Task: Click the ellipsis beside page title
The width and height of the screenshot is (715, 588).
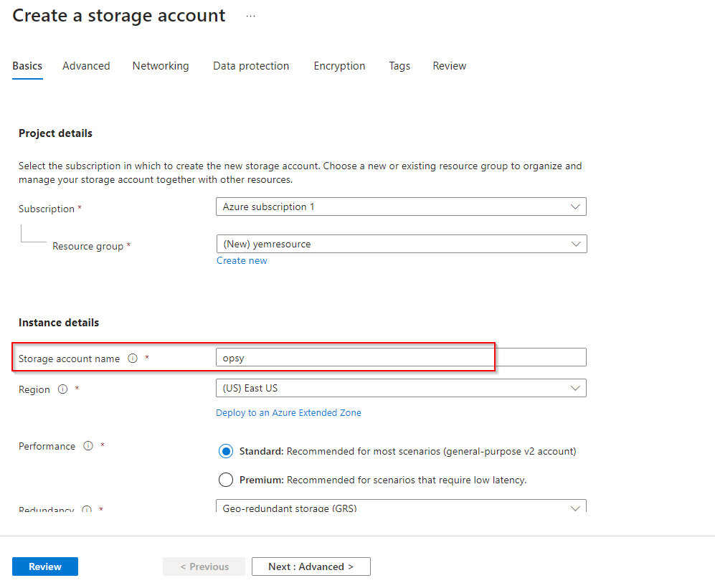Action: click(x=250, y=16)
